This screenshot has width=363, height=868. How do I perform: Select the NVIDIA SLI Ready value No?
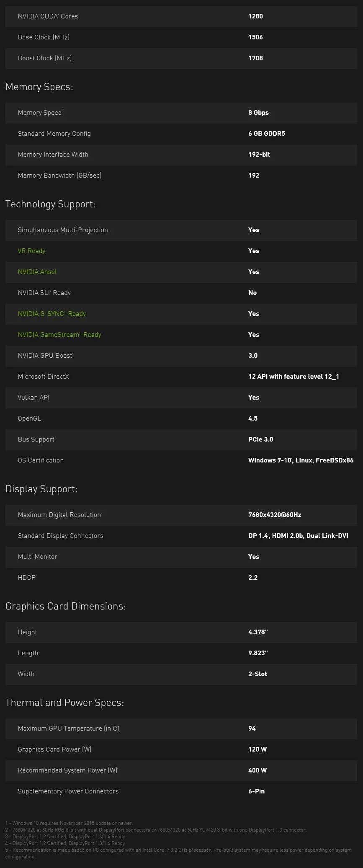252,293
